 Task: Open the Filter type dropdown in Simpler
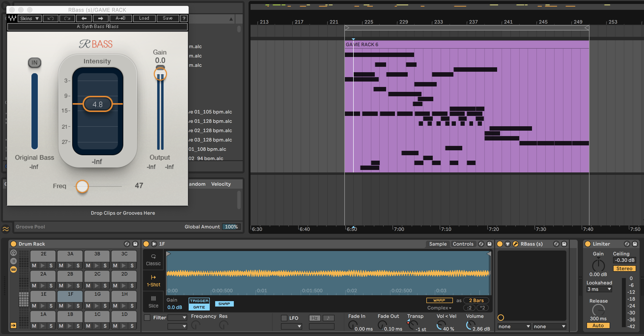[x=177, y=317]
